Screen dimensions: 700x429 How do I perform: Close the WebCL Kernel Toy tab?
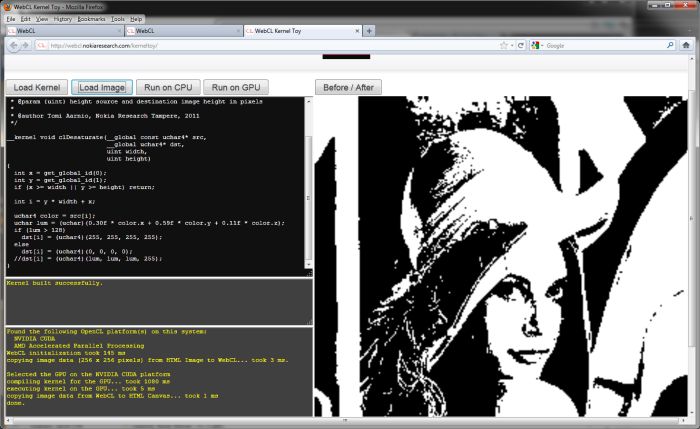[357, 31]
